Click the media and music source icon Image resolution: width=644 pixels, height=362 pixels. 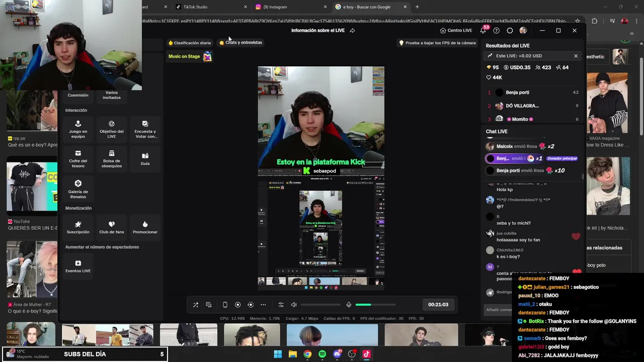point(209,305)
